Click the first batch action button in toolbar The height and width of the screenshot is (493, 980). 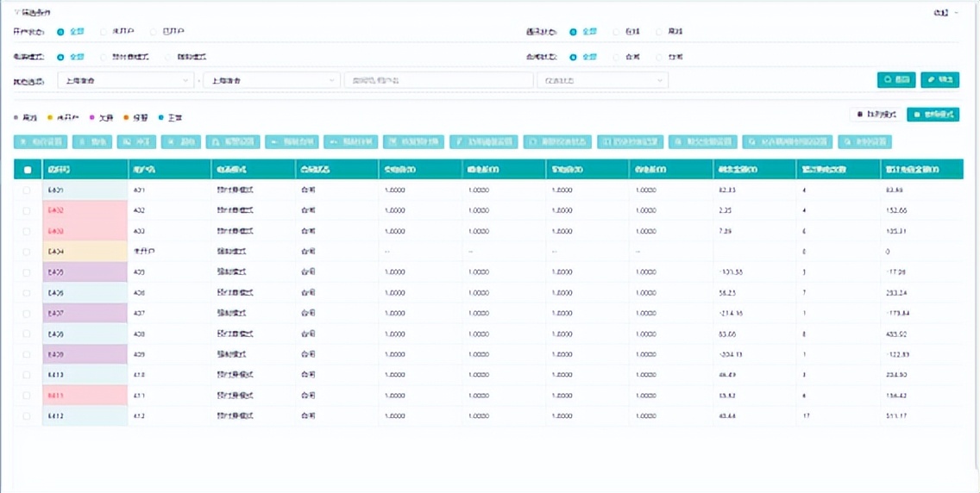pyautogui.click(x=40, y=141)
